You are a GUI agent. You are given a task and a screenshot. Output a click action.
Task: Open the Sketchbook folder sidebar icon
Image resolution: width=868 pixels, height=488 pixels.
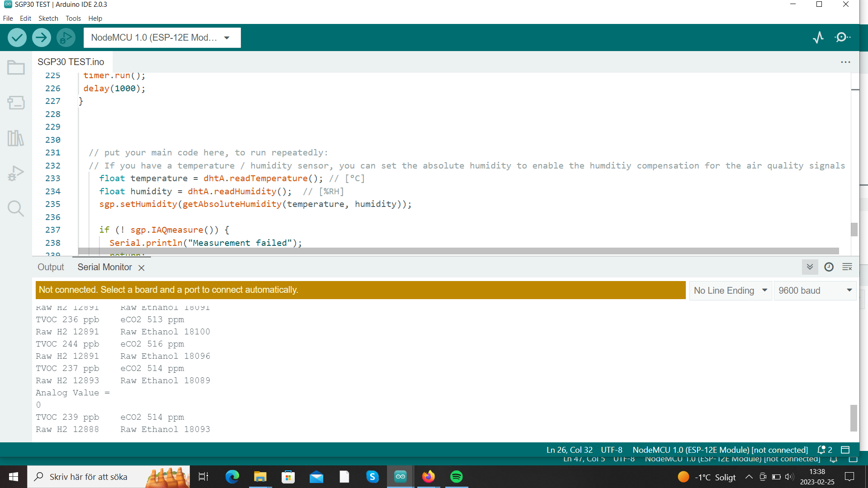pos(16,68)
